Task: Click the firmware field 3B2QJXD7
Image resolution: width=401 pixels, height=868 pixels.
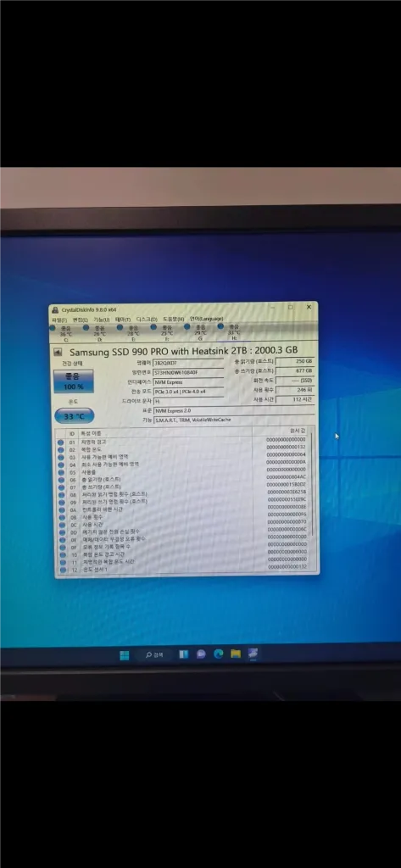Action: pyautogui.click(x=188, y=363)
